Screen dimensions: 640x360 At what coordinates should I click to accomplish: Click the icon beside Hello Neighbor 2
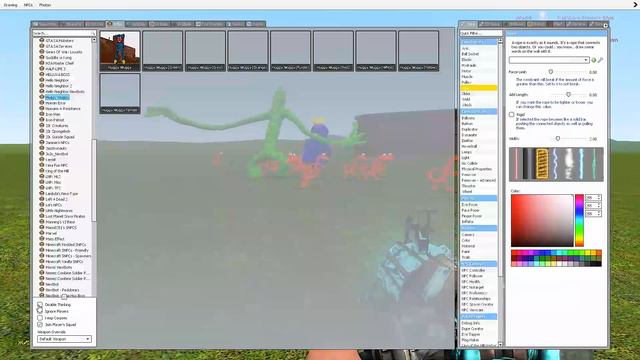[42, 86]
